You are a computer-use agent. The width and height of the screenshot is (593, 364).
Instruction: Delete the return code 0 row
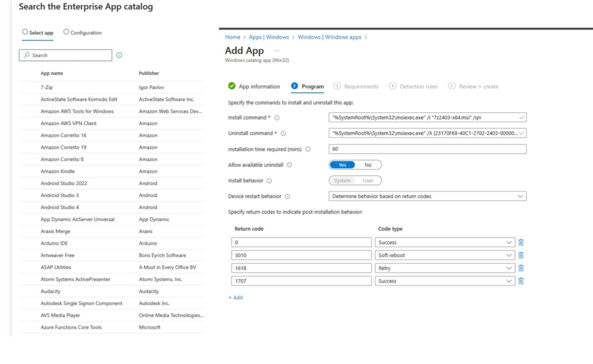point(521,242)
